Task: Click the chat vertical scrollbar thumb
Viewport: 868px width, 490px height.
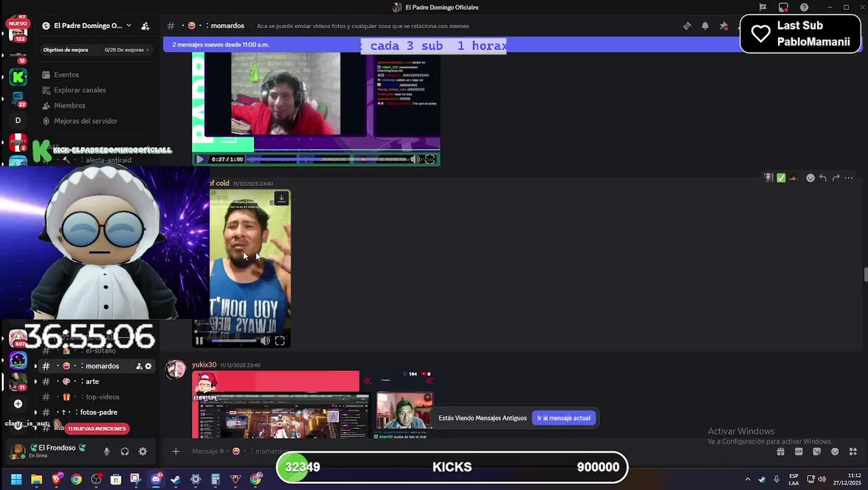Action: [x=865, y=274]
